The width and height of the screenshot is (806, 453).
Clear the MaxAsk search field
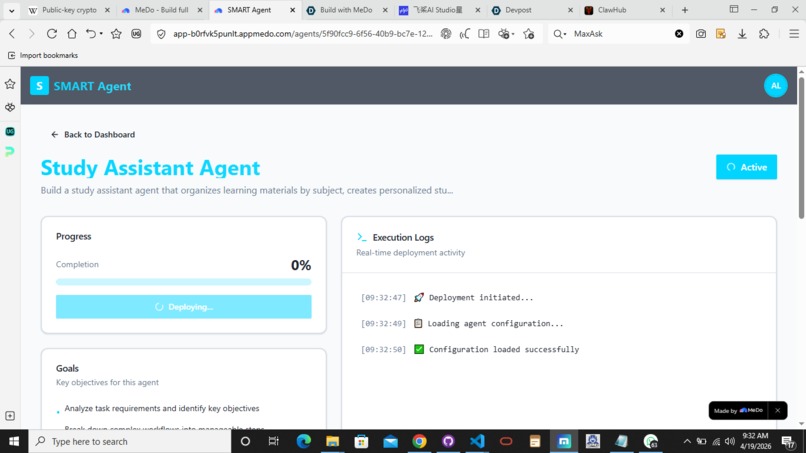tap(679, 34)
